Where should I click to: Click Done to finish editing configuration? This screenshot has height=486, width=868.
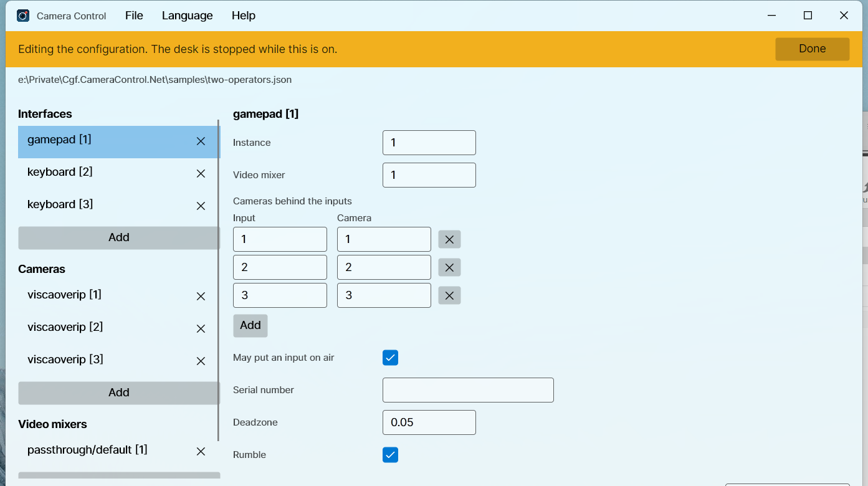tap(813, 49)
